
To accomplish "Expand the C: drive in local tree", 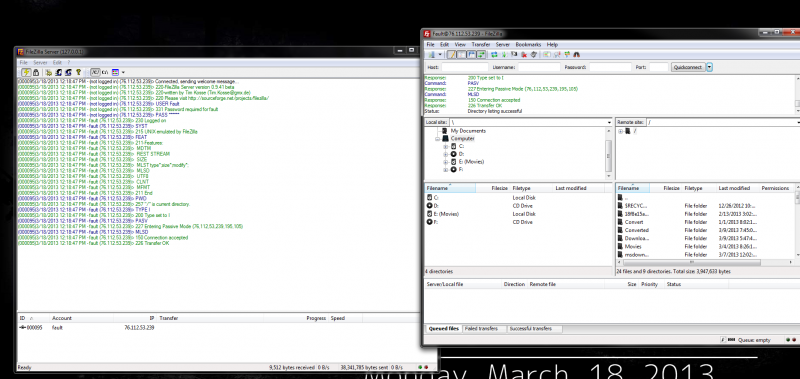I will 445,146.
